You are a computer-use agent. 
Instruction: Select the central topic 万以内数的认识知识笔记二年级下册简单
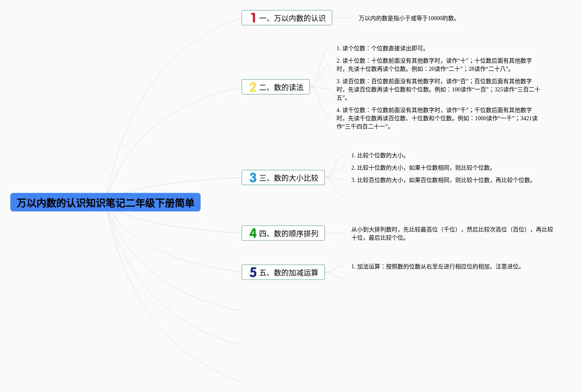[105, 203]
